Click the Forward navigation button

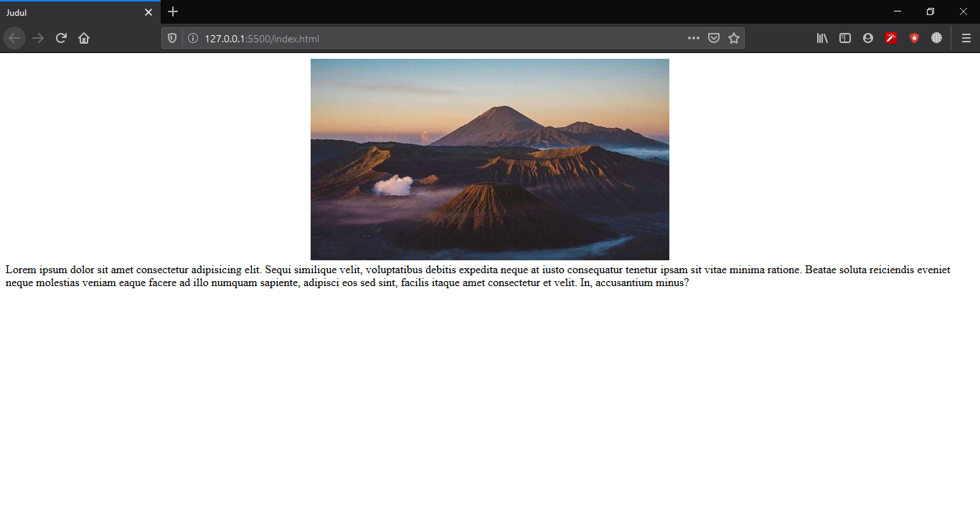click(x=37, y=38)
